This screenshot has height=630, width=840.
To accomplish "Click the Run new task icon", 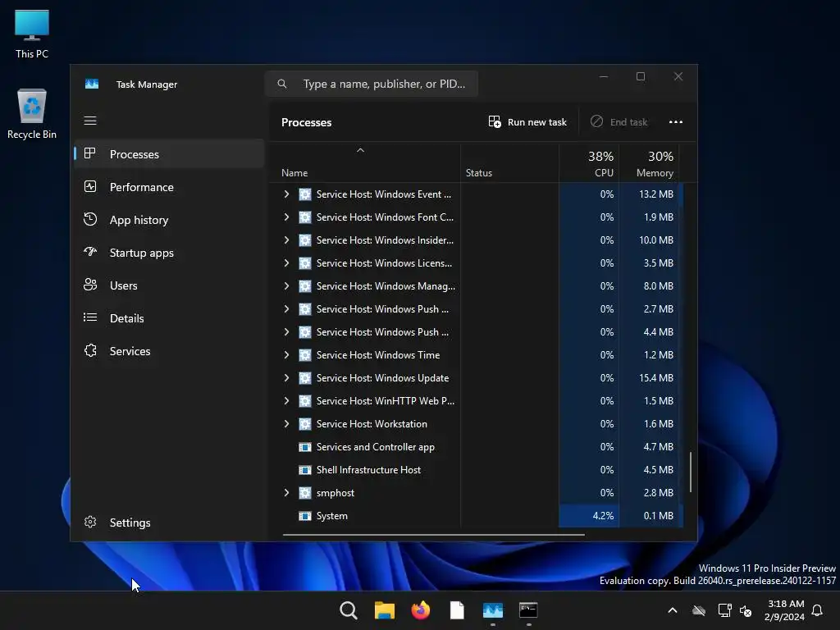I will coord(495,121).
